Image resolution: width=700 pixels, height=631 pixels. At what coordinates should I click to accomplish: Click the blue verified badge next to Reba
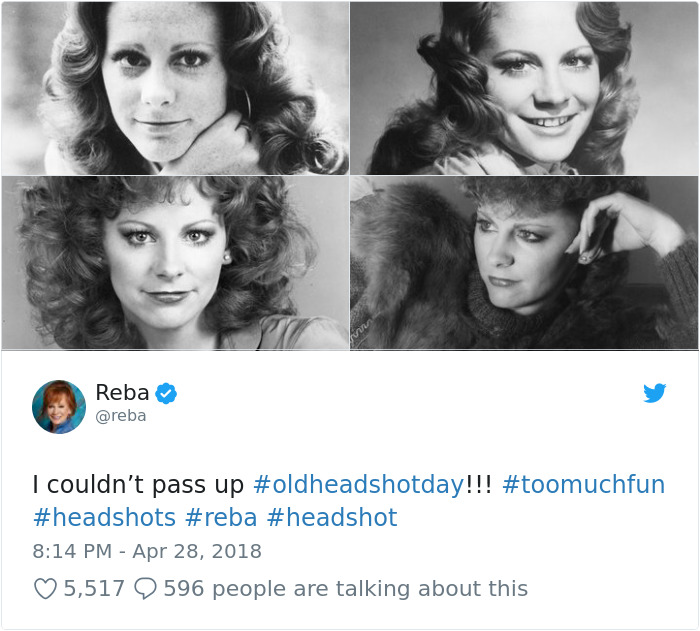tap(166, 393)
